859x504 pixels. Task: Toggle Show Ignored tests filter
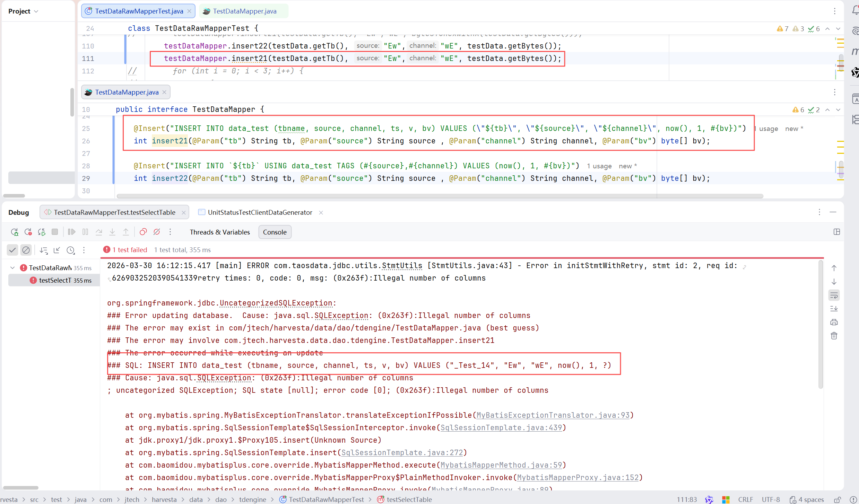pyautogui.click(x=26, y=250)
